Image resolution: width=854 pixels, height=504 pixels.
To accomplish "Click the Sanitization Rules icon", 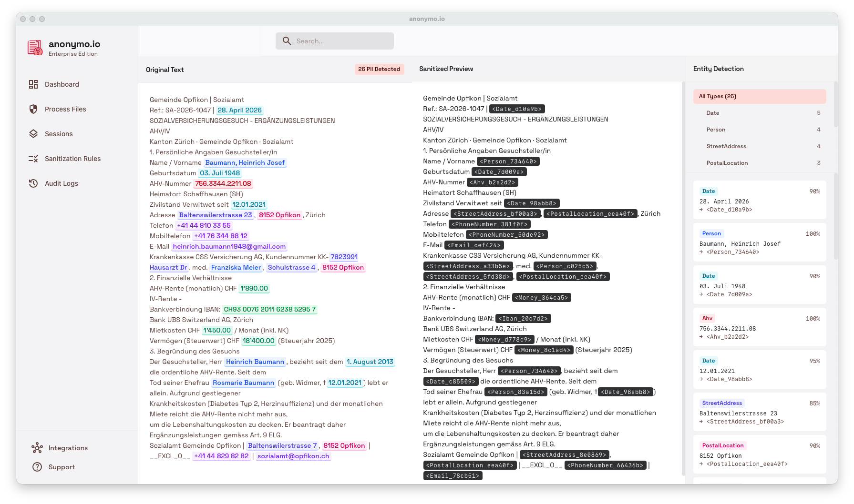I will click(33, 159).
